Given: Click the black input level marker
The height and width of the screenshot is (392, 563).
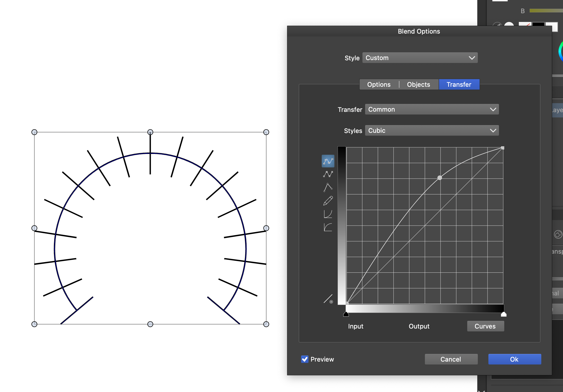Looking at the screenshot, I should 346,314.
